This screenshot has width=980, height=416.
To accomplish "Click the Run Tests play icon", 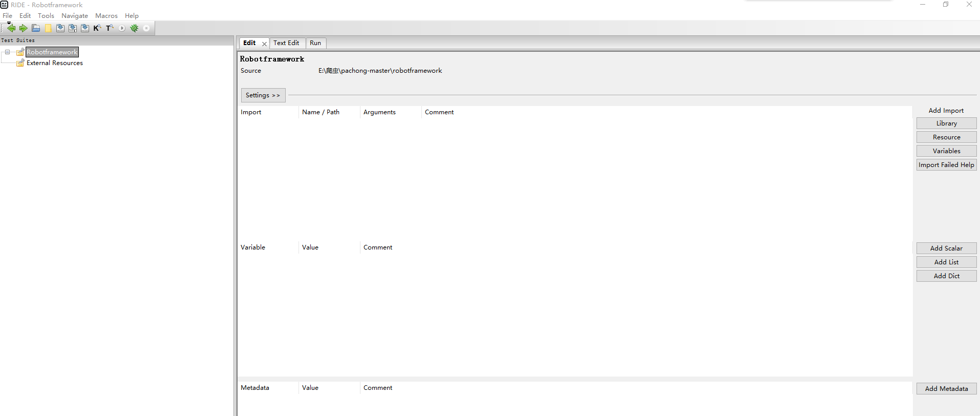I will point(122,28).
